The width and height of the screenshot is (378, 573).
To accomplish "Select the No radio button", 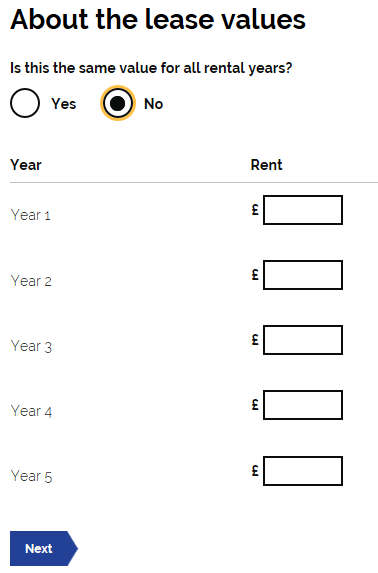I will [118, 103].
